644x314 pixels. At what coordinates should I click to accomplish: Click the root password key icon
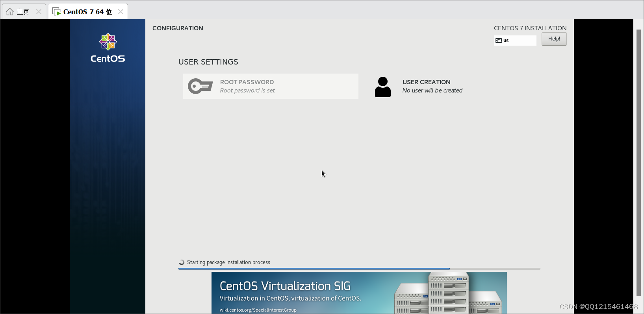(x=200, y=86)
